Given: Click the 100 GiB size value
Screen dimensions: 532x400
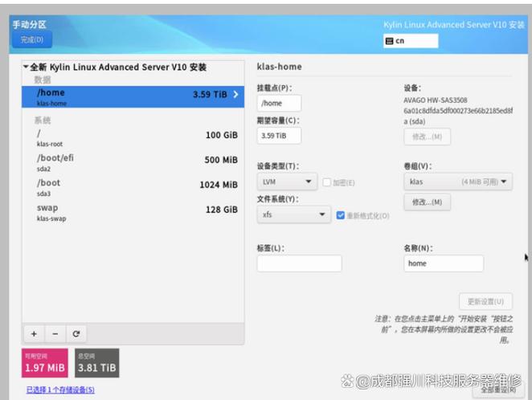Looking at the screenshot, I should coord(222,135).
